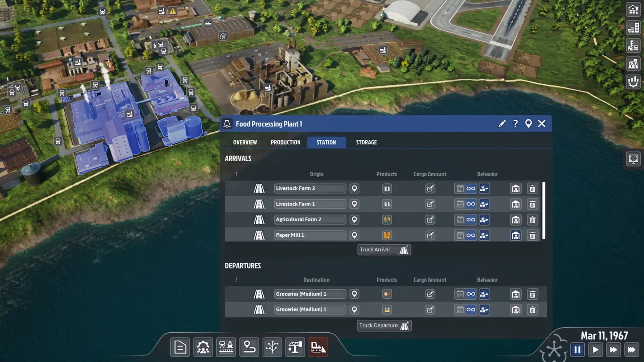Open the document report toolbar icon
The image size is (644, 362).
click(180, 347)
